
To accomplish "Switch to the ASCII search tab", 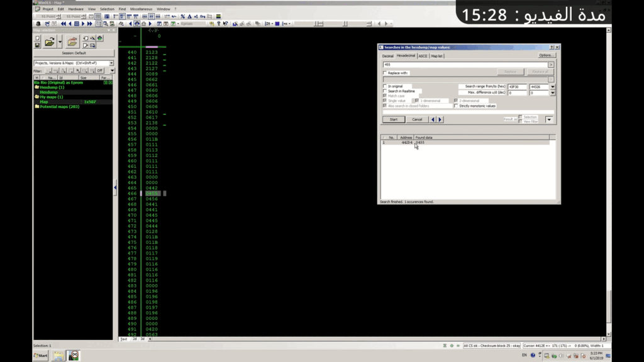I will click(423, 56).
